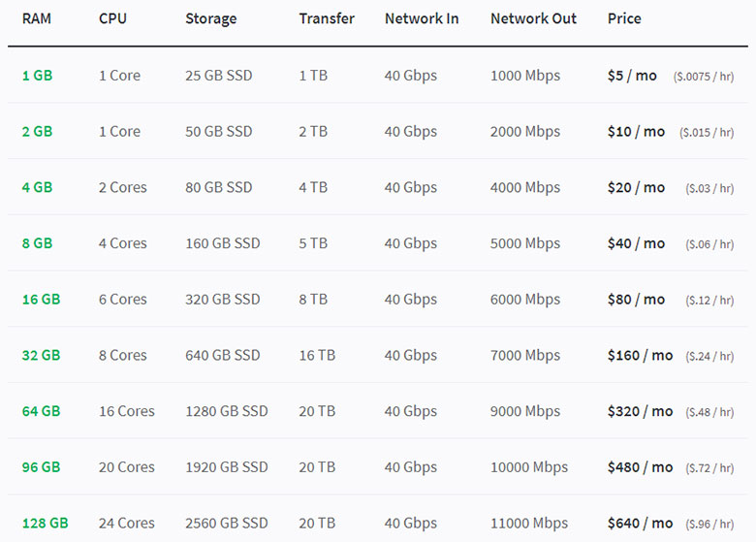Screen dimensions: 756x542
Task: Select the 128 GB RAM plan
Action: click(45, 523)
